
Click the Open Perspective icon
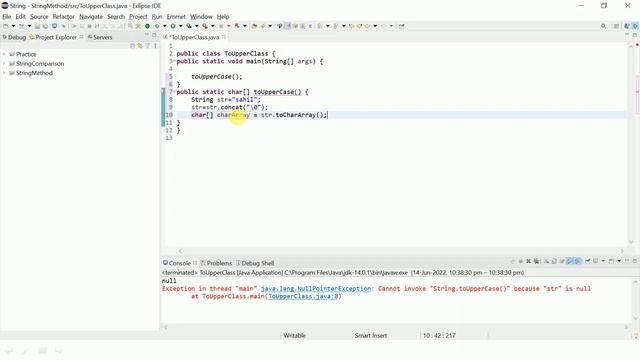pyautogui.click(x=616, y=26)
